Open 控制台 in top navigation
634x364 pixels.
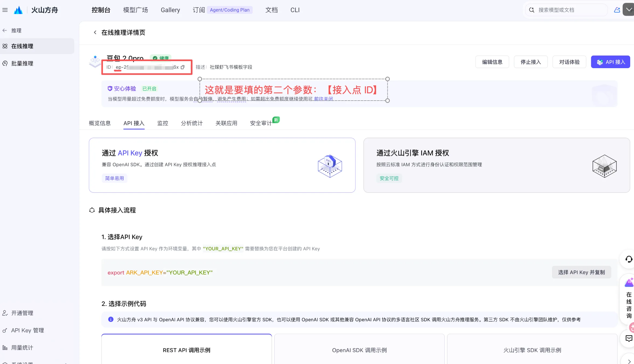101,10
